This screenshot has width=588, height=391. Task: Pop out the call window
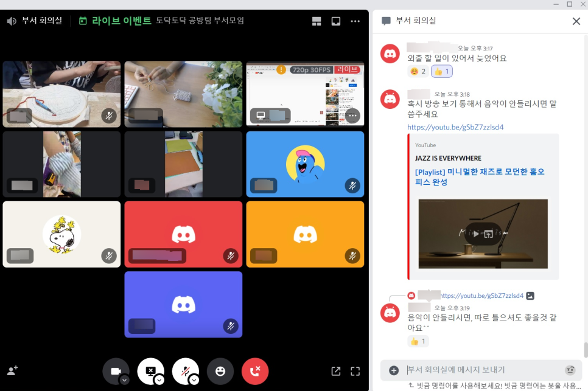336,371
